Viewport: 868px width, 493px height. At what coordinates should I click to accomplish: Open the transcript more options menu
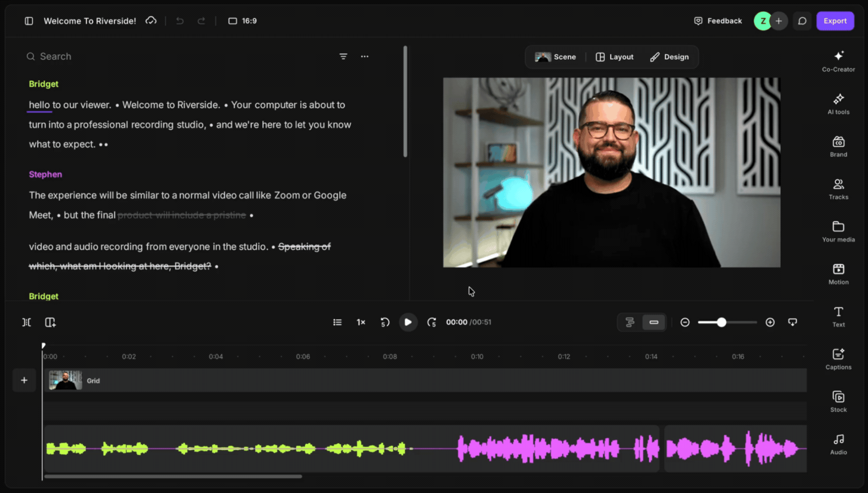point(365,56)
